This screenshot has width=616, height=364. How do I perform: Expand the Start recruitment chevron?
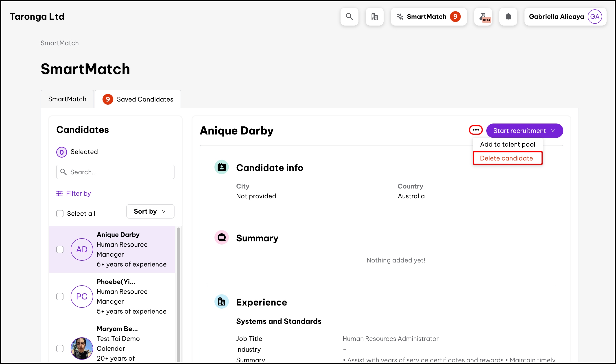pos(553,131)
